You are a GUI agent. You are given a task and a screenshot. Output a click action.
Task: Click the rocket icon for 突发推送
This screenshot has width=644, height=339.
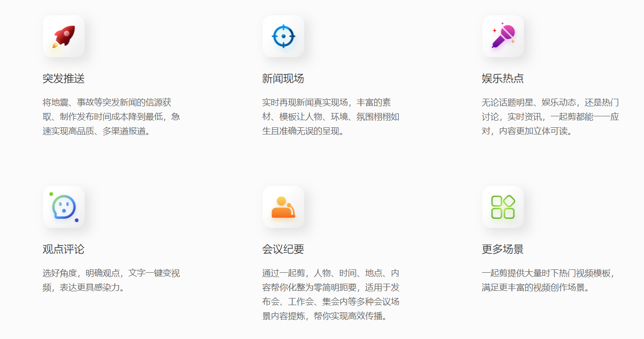click(64, 36)
